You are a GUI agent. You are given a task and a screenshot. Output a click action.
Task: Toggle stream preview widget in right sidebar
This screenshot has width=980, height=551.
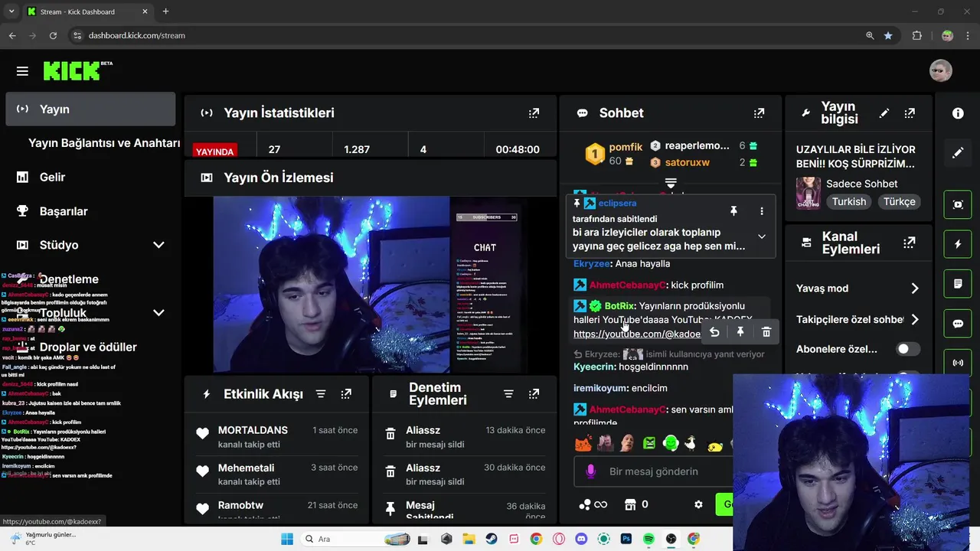click(x=958, y=204)
